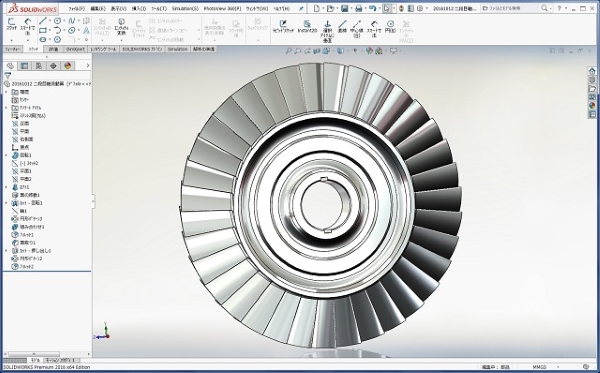Screen dimensions: 600x373
Task: Toggle the menu bar pin icon
Action: [301, 8]
